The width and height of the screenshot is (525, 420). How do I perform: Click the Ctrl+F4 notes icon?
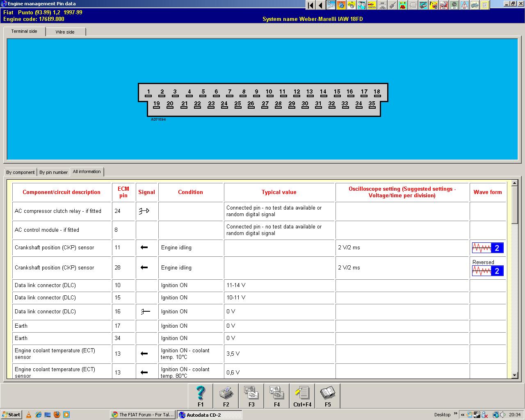(x=302, y=396)
